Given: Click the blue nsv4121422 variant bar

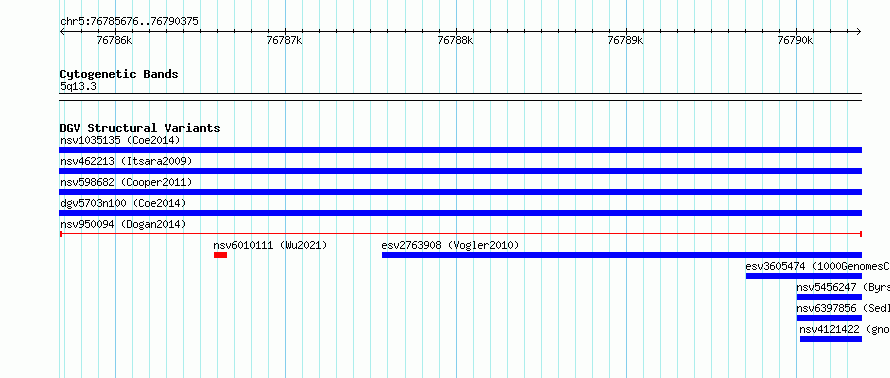Looking at the screenshot, I should (x=831, y=339).
